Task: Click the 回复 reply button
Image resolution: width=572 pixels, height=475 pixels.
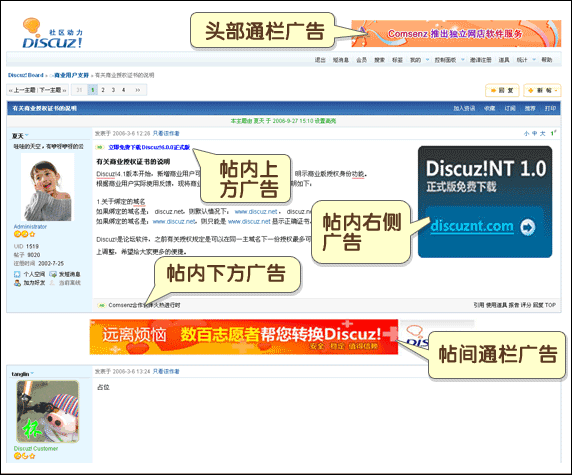Action: click(x=502, y=90)
